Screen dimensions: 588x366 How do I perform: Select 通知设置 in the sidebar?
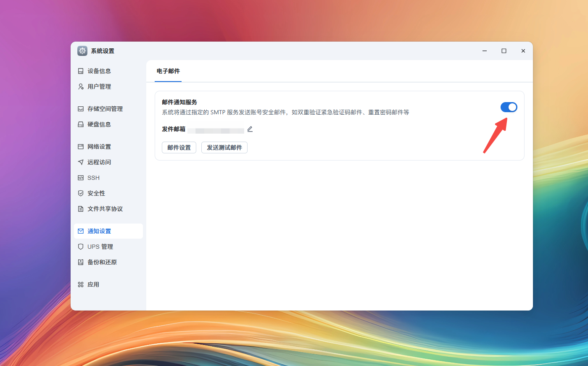pyautogui.click(x=100, y=231)
